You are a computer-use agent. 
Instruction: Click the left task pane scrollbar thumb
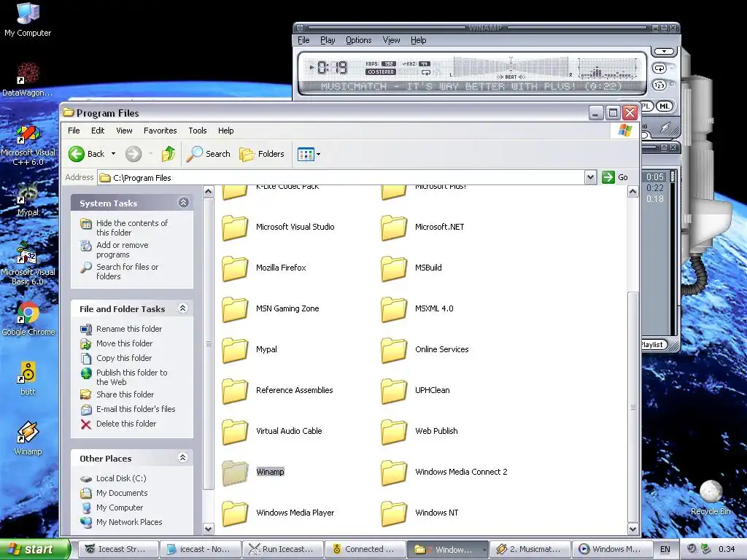pos(208,344)
